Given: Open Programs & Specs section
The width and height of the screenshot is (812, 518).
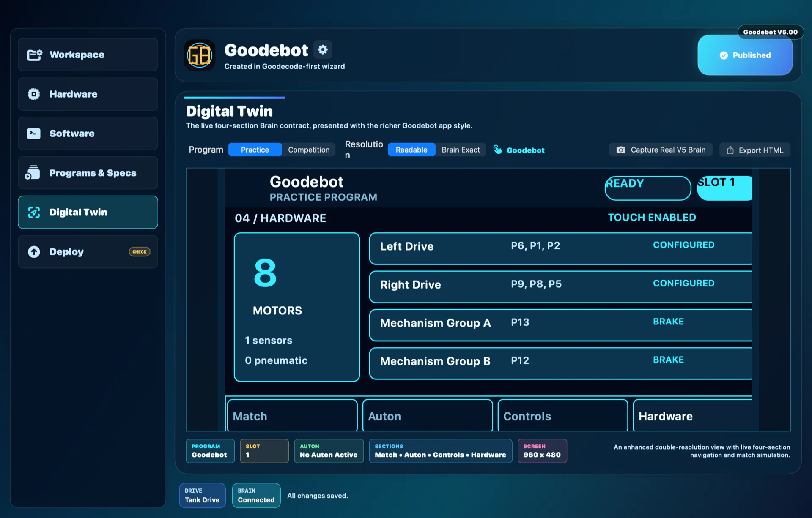Looking at the screenshot, I should (x=88, y=173).
